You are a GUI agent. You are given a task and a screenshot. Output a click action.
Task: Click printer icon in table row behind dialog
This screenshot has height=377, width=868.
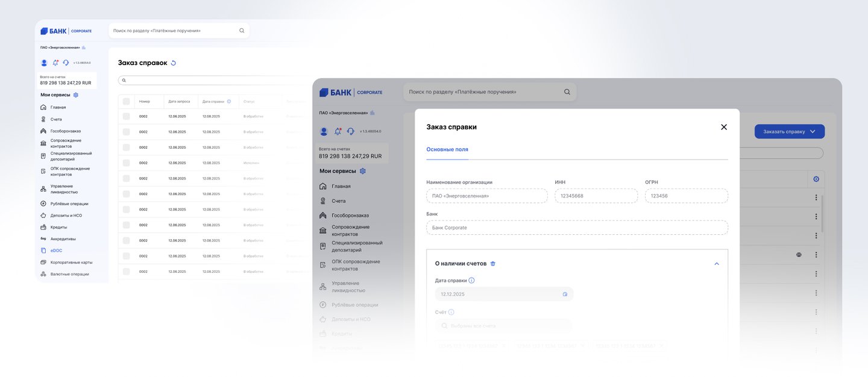[x=799, y=255]
